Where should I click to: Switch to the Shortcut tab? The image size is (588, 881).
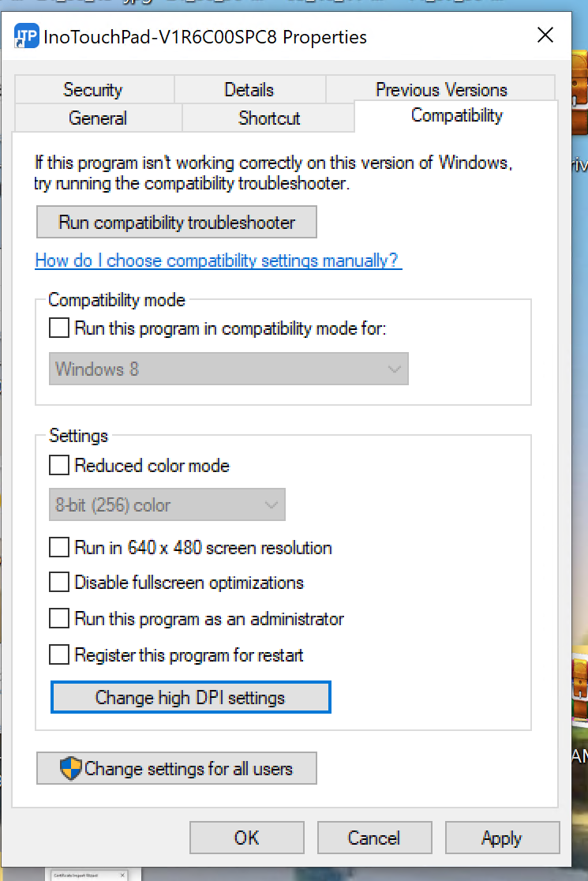(268, 118)
